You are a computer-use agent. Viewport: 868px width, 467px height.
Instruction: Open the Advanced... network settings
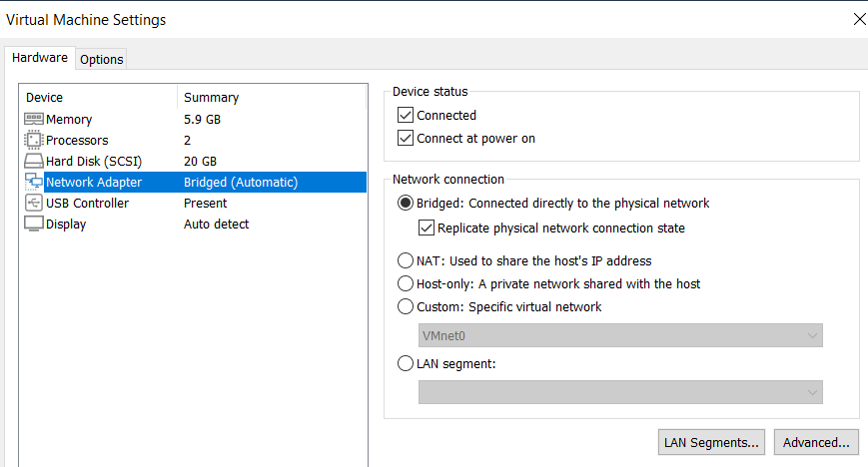816,442
